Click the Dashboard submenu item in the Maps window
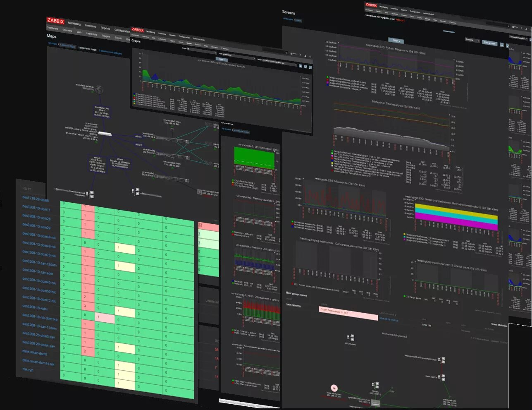 [52, 28]
